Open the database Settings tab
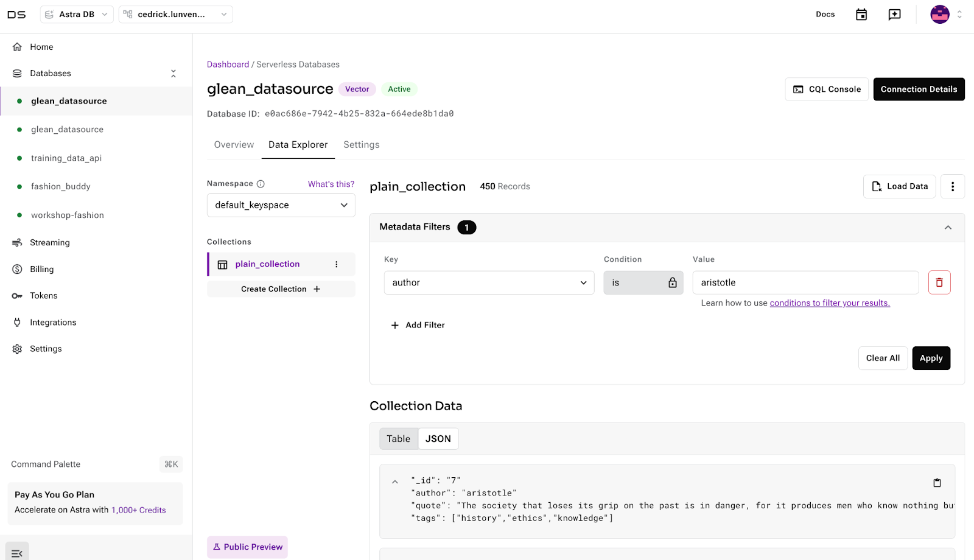Screen dimensions: 974x560 (x=362, y=145)
